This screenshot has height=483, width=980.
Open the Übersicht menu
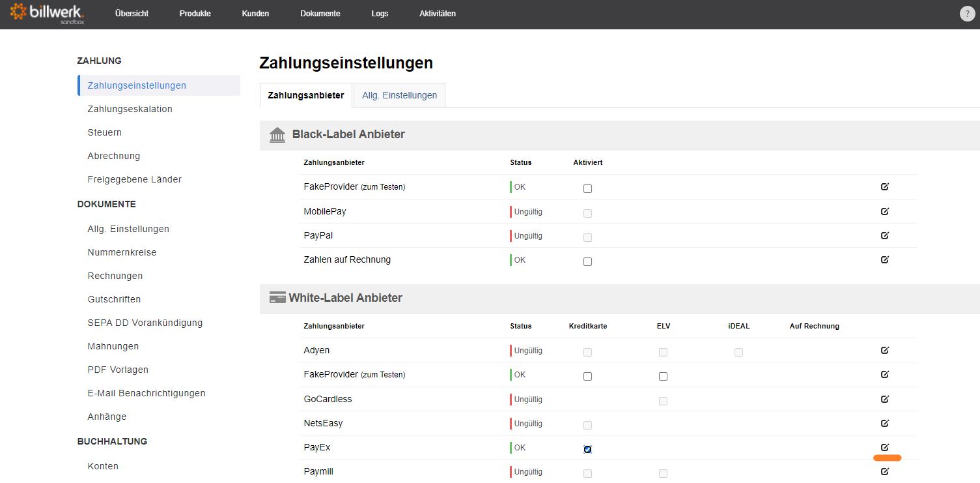pos(132,14)
